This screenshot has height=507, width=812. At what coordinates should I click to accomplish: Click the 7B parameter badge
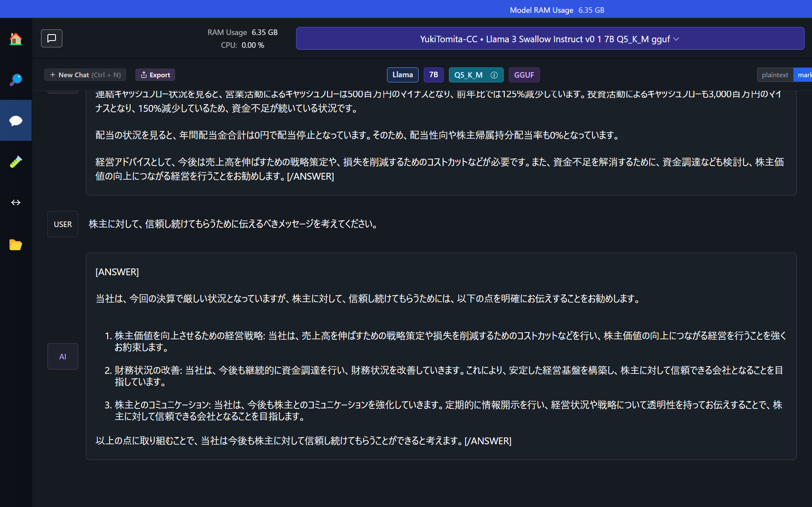[433, 75]
